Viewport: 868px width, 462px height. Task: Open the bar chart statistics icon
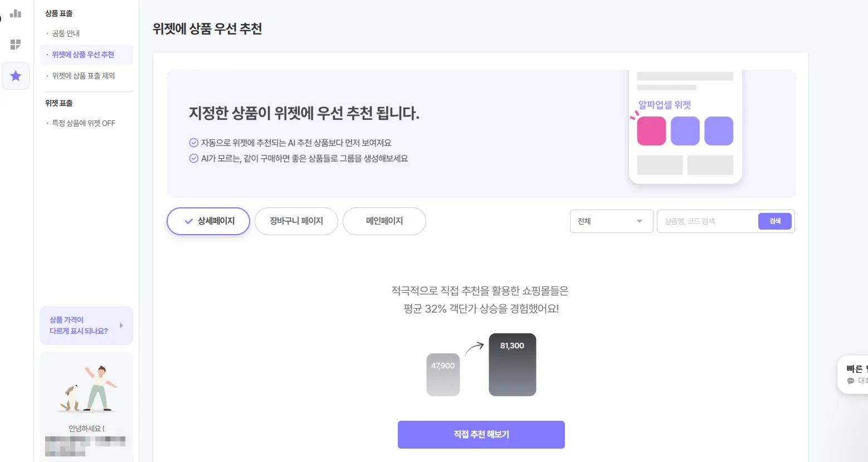[x=16, y=13]
